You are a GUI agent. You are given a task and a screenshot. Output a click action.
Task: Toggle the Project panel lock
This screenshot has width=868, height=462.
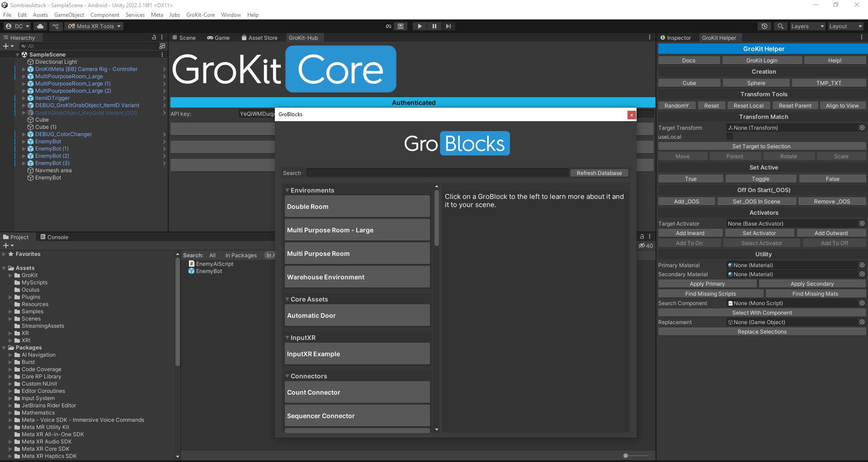click(642, 236)
